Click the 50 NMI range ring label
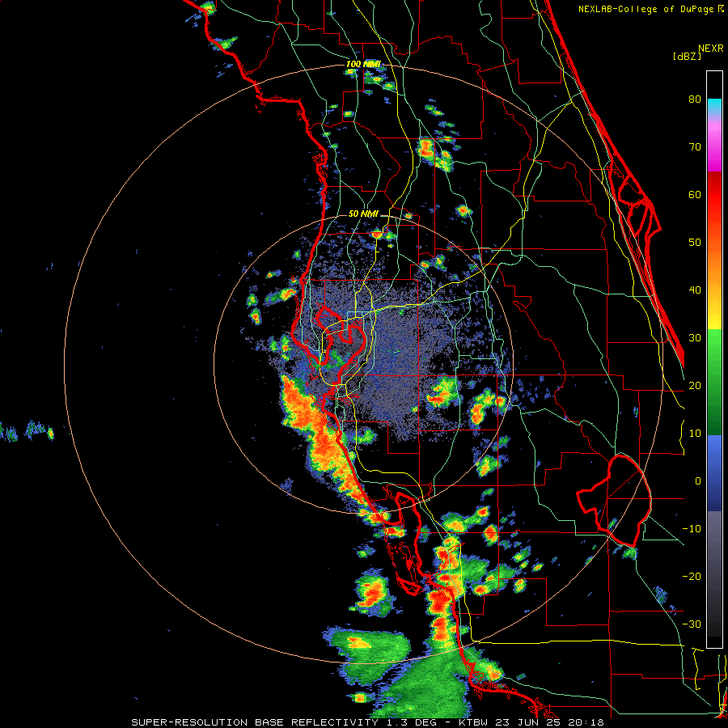 (363, 214)
